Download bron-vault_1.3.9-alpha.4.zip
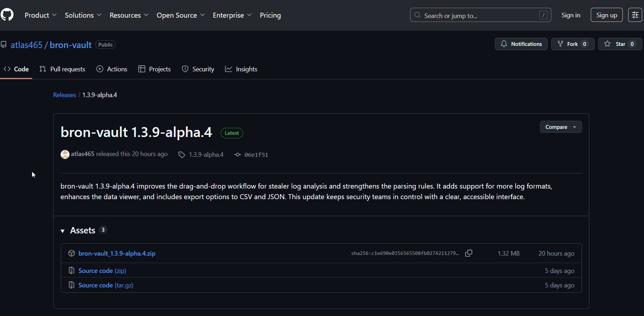The height and width of the screenshot is (316, 644). tap(117, 254)
